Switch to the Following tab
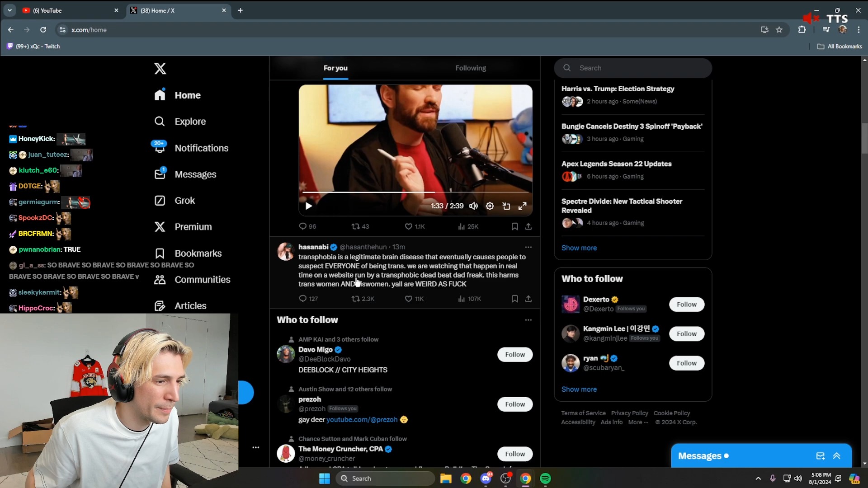868x488 pixels. (471, 68)
